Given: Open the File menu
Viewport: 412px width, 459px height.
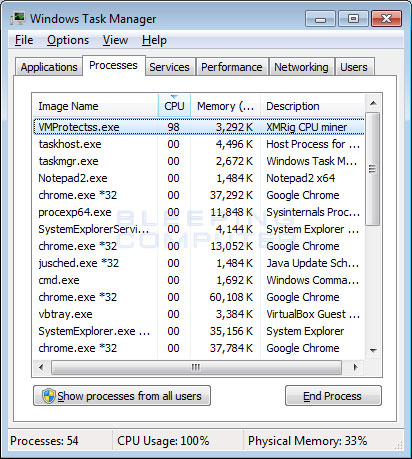Looking at the screenshot, I should coord(24,40).
